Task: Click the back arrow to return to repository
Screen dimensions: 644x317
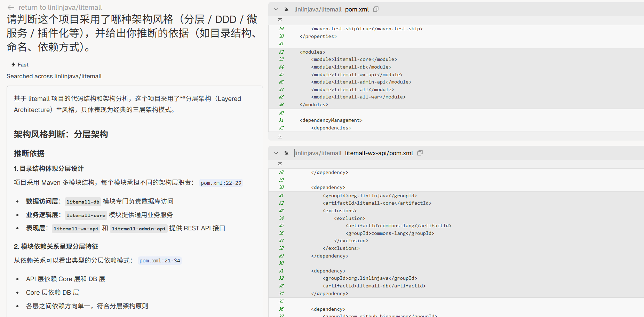Action: (11, 7)
